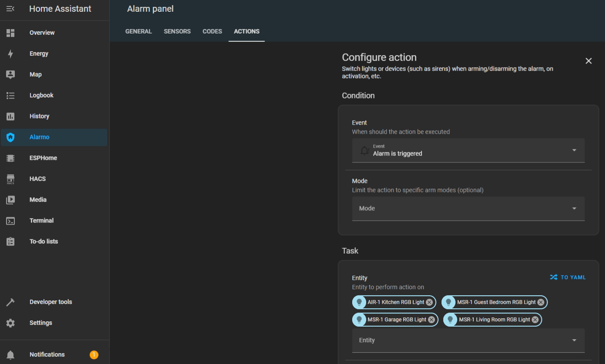Click the Logbook list icon
The image size is (605, 364).
point(10,95)
